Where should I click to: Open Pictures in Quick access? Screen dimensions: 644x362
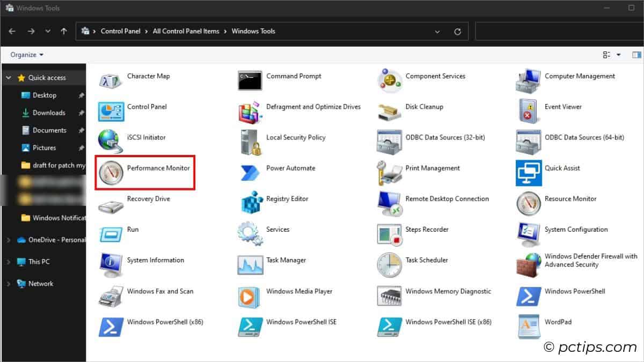point(45,147)
